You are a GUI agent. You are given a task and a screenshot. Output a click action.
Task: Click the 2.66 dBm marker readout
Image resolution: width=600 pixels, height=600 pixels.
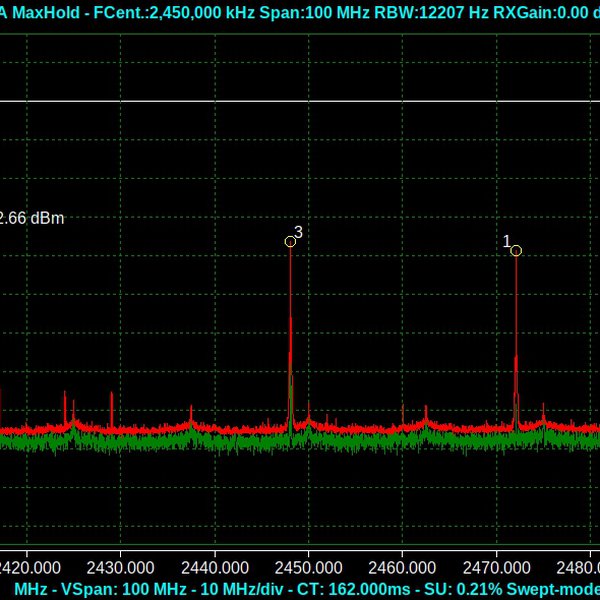click(32, 217)
